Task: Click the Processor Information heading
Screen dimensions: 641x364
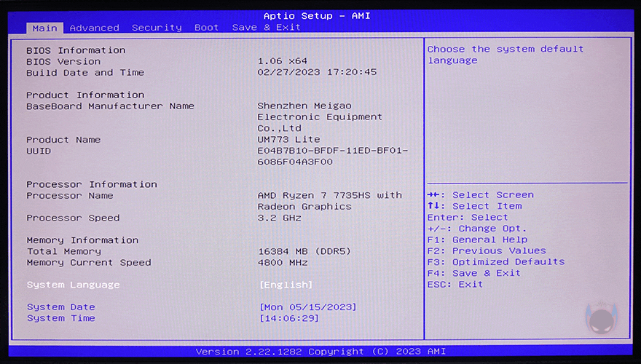Action: pos(92,184)
